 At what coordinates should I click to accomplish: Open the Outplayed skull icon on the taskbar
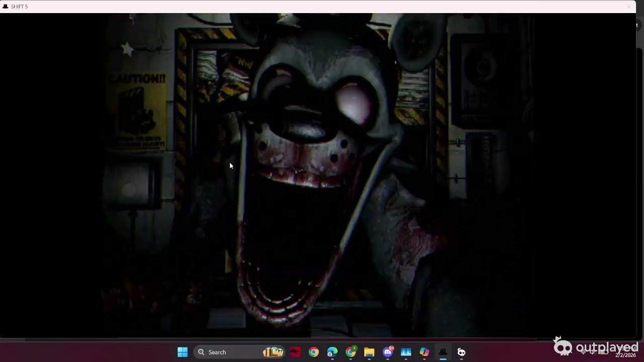(x=461, y=352)
